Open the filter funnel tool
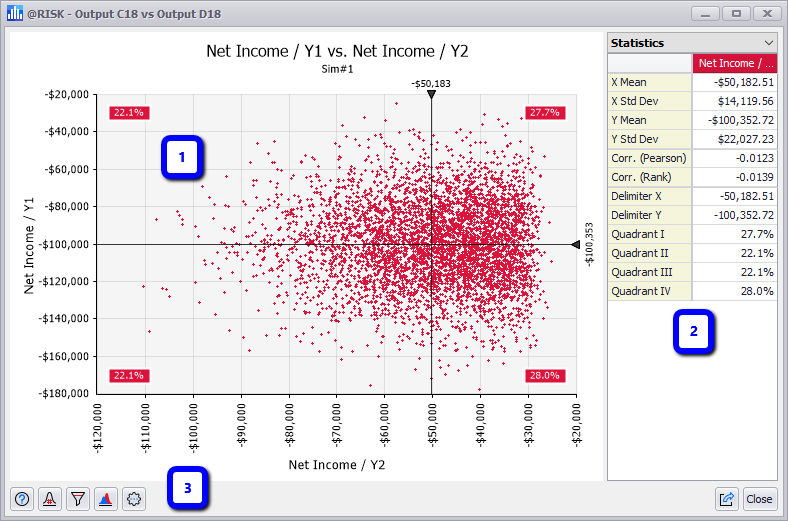 pos(77,499)
